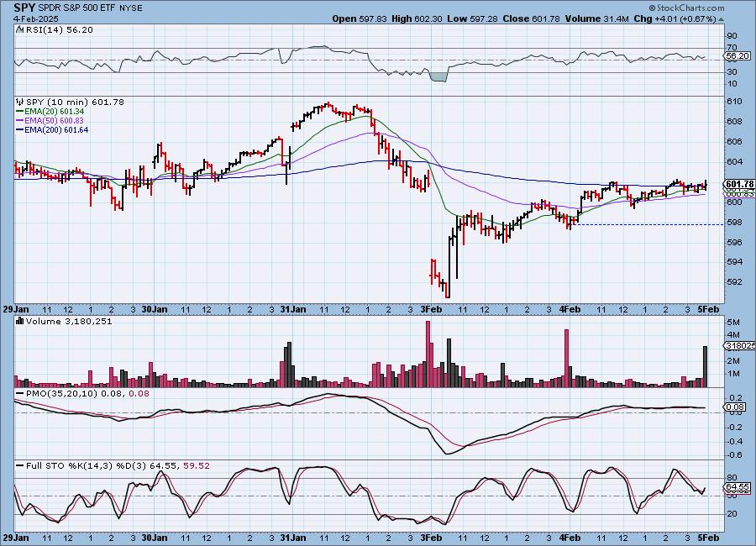
Task: Click the green up-arrow beside Chg +4.01
Action: click(721, 20)
